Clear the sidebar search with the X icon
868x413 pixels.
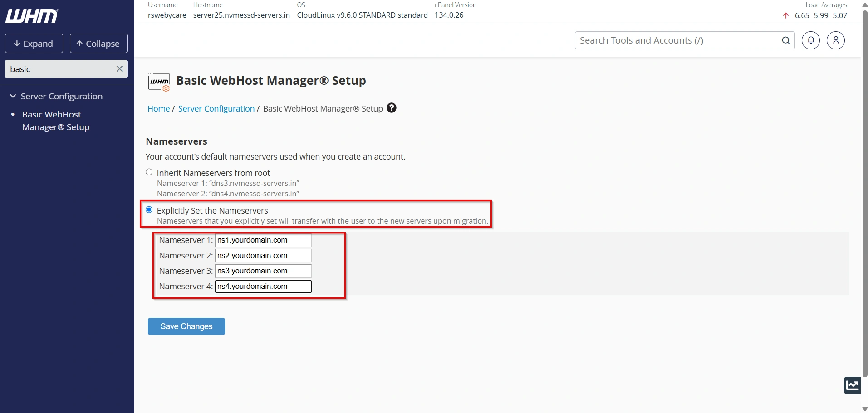[119, 69]
